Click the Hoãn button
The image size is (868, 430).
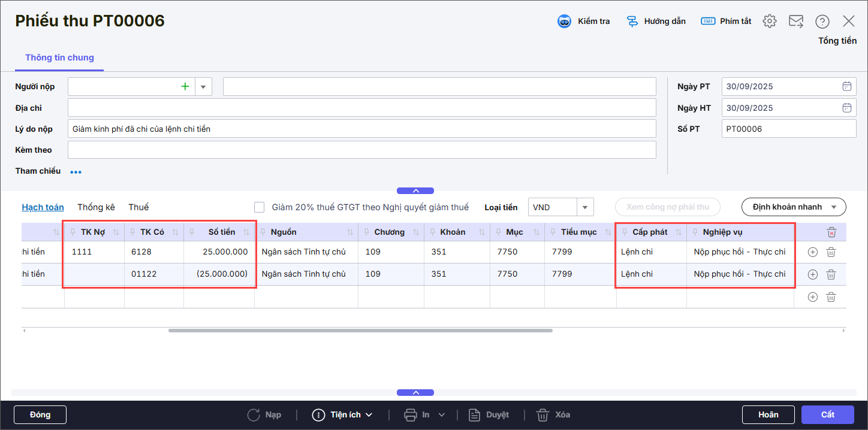pyautogui.click(x=768, y=414)
